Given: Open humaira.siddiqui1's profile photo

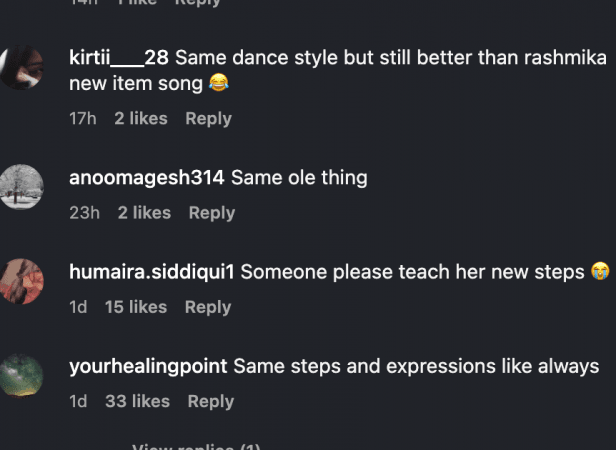Looking at the screenshot, I should pyautogui.click(x=22, y=281).
